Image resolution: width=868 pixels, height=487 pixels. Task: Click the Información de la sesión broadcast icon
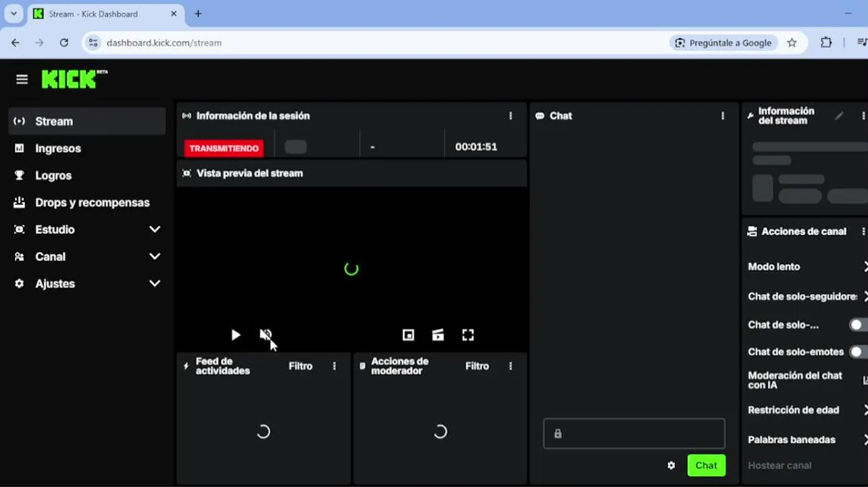pyautogui.click(x=187, y=116)
